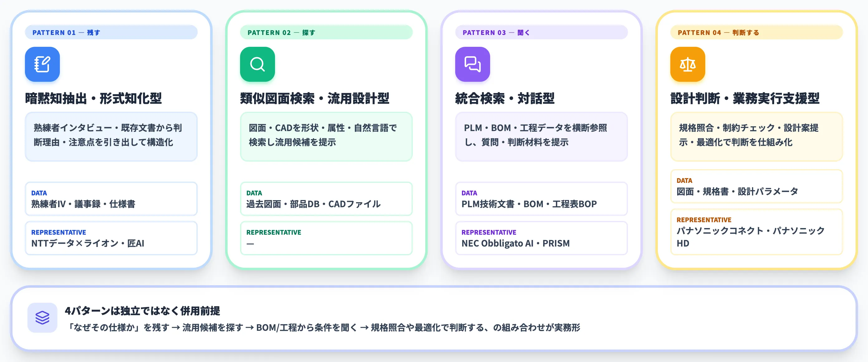
Task: Select the PATTERN 03 — 聞く badge
Action: point(541,32)
